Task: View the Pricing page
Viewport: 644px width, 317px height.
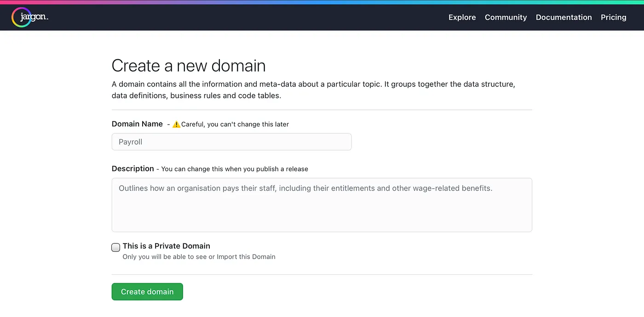Action: (x=613, y=17)
